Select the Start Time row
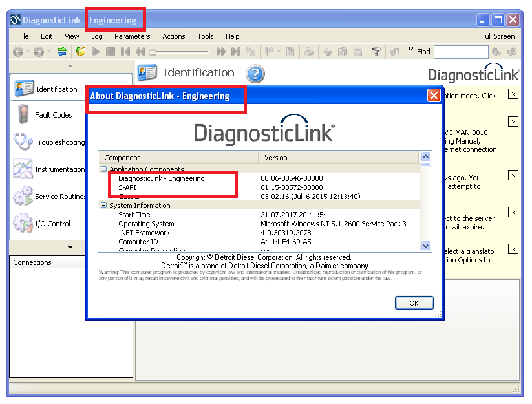The image size is (532, 404). (x=260, y=215)
